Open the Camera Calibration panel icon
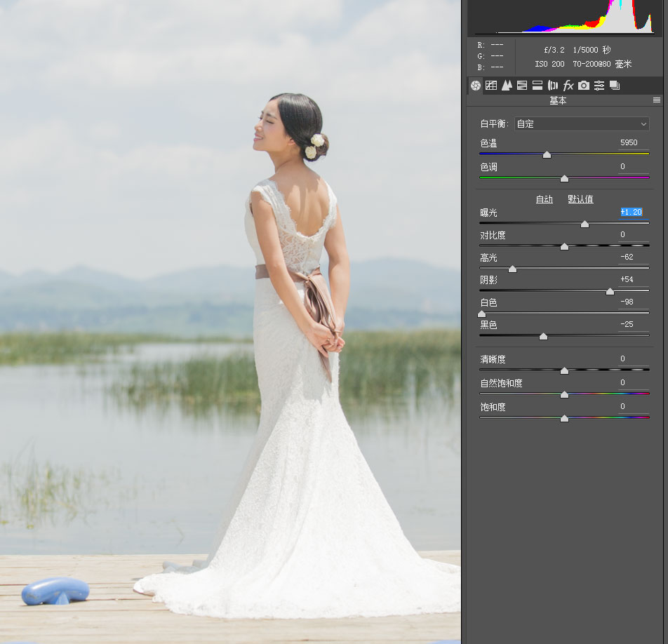The image size is (668, 644). [x=584, y=85]
